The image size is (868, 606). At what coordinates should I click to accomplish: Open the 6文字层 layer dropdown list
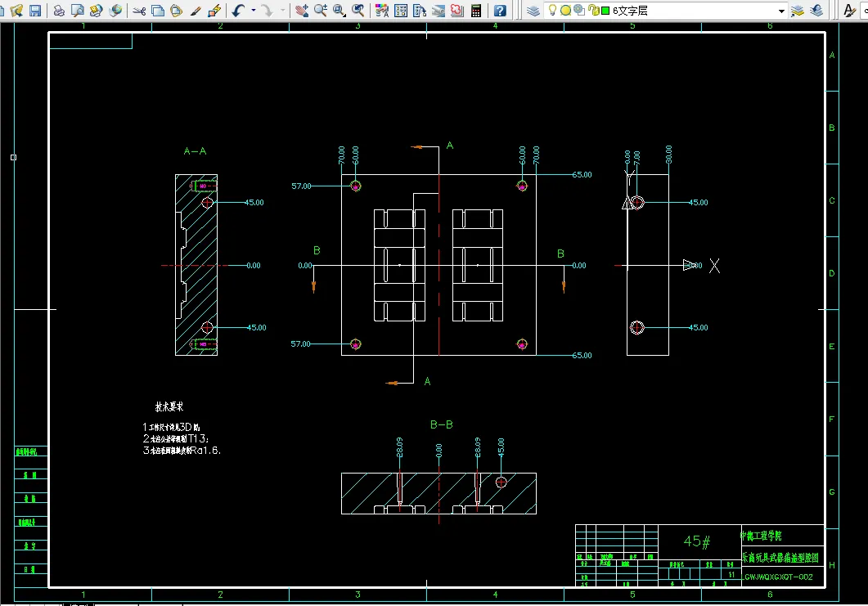(x=781, y=11)
